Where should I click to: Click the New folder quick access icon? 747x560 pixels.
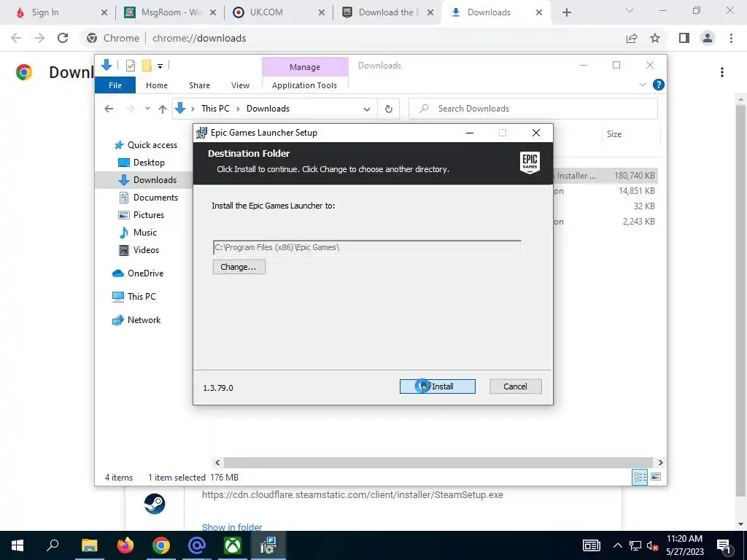click(x=147, y=66)
